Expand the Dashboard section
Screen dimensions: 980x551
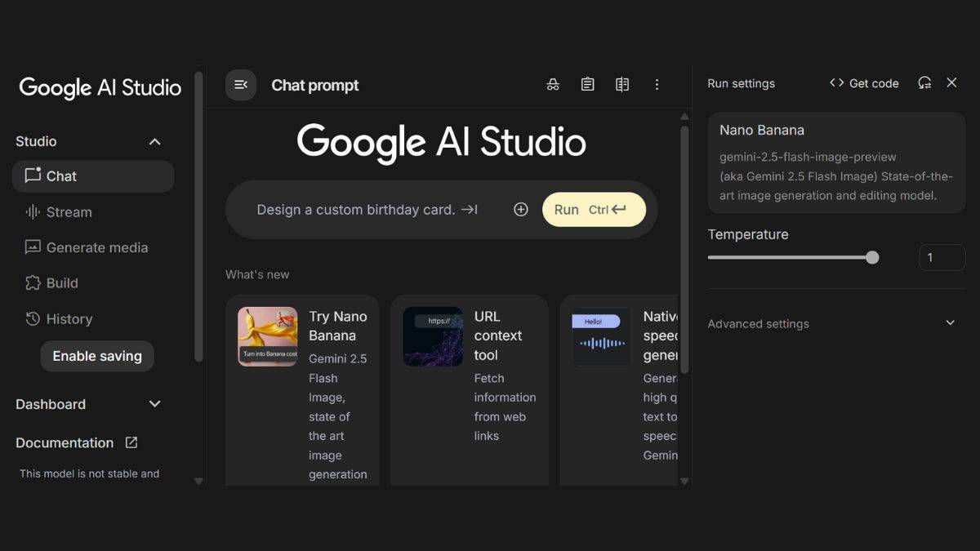(154, 404)
